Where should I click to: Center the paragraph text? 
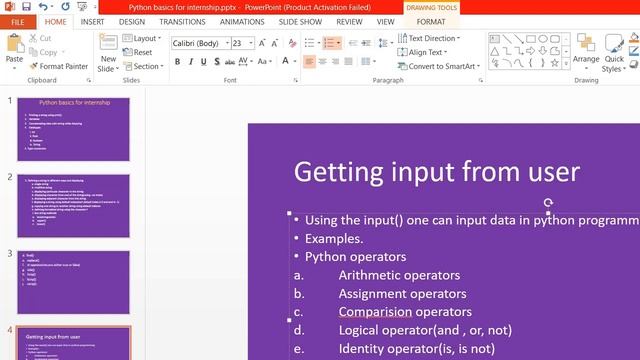[x=322, y=62]
